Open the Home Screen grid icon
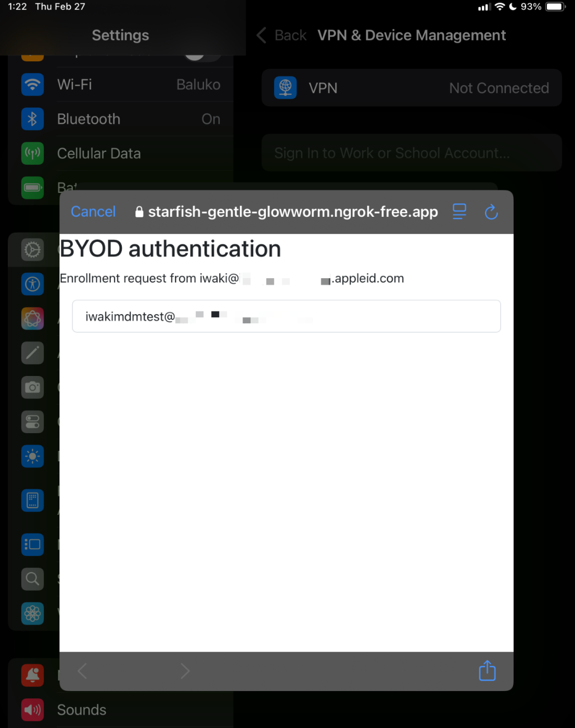575x728 pixels. click(x=32, y=500)
